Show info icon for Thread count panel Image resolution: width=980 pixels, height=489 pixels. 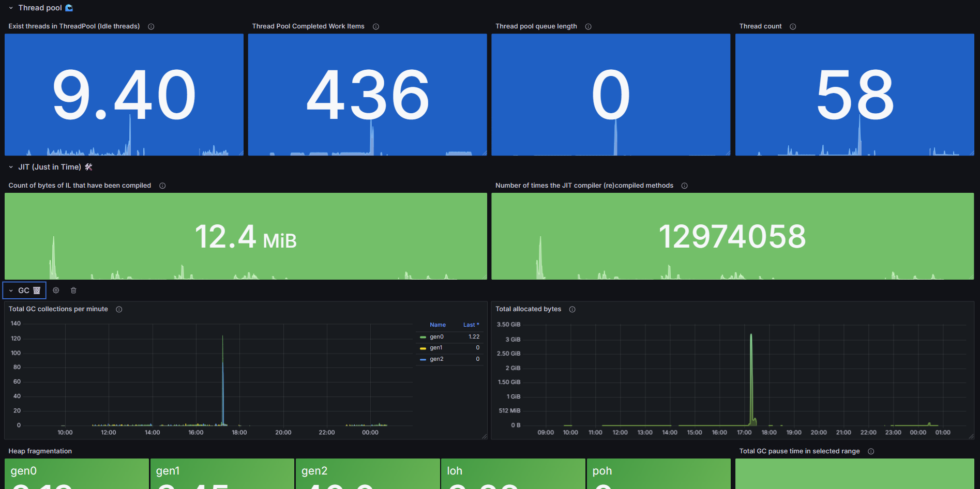(x=793, y=26)
